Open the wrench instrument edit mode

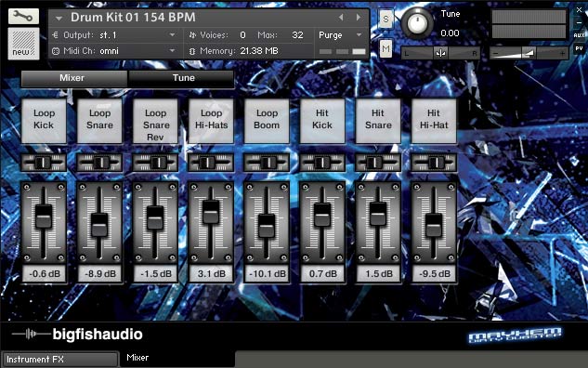pyautogui.click(x=23, y=16)
